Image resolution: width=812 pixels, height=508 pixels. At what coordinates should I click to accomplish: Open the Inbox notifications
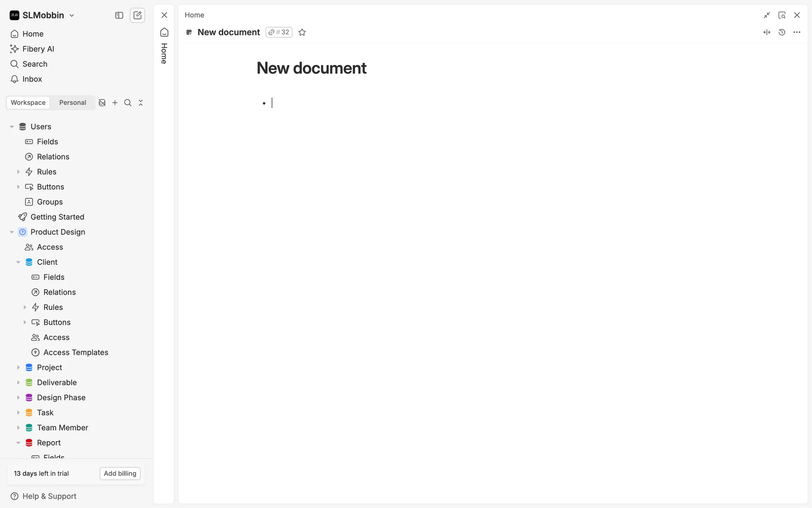tap(32, 79)
